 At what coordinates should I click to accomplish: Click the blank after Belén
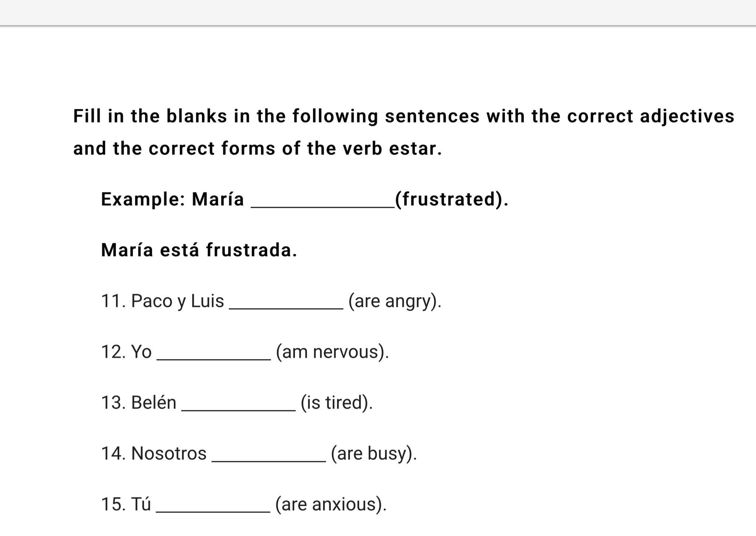point(238,406)
